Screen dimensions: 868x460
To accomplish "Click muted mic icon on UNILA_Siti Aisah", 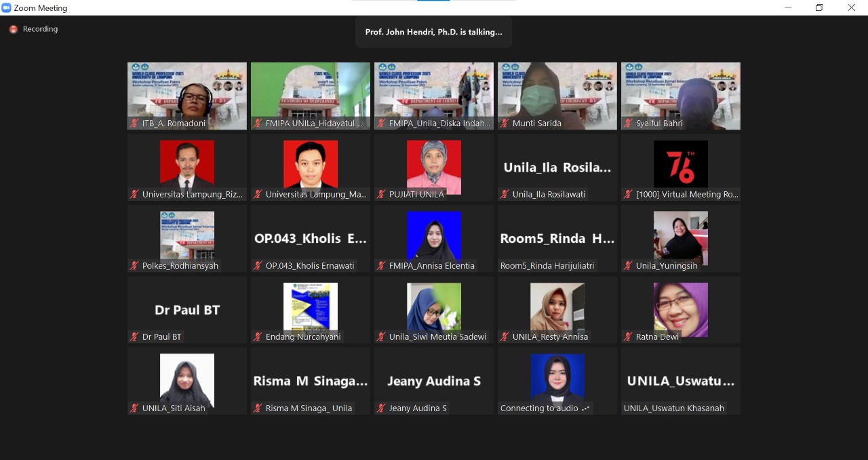I will point(134,408).
